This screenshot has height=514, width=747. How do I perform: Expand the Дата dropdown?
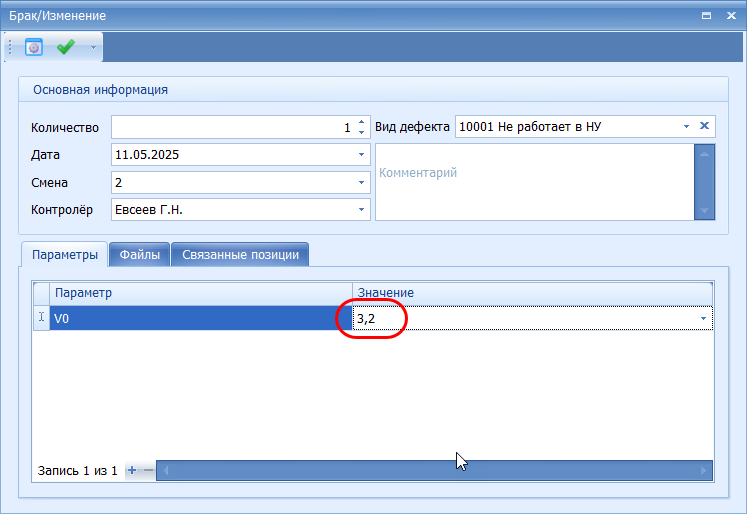coord(361,154)
